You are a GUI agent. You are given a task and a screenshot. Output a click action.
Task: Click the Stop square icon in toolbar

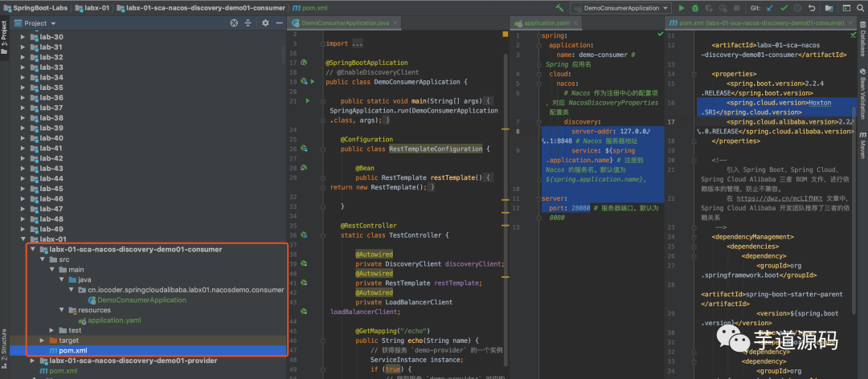coord(736,8)
